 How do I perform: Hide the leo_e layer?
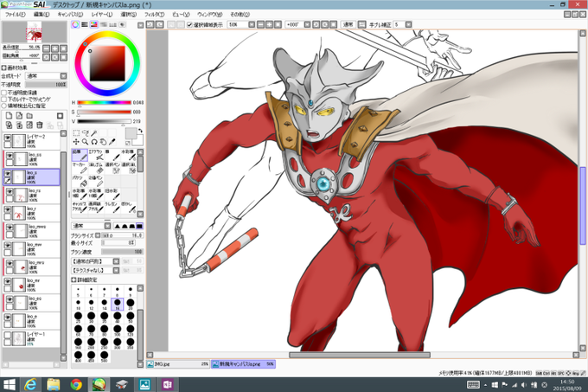pyautogui.click(x=8, y=318)
